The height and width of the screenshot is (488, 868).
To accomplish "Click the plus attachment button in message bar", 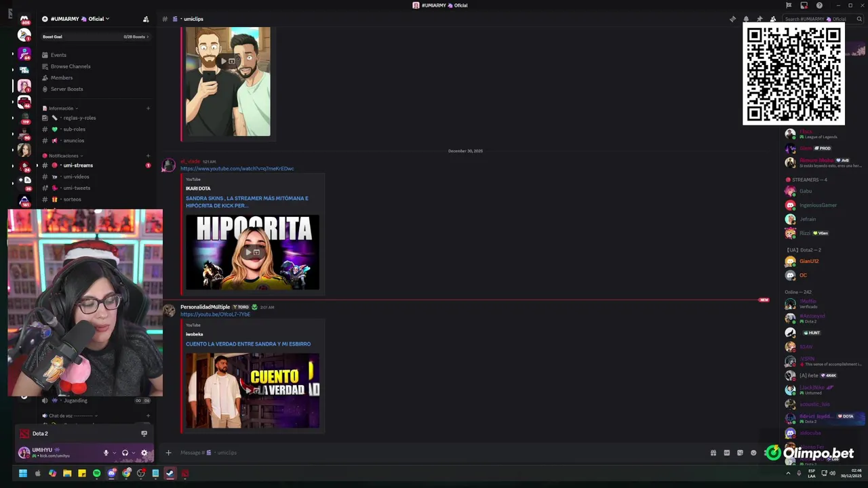I will (x=168, y=453).
